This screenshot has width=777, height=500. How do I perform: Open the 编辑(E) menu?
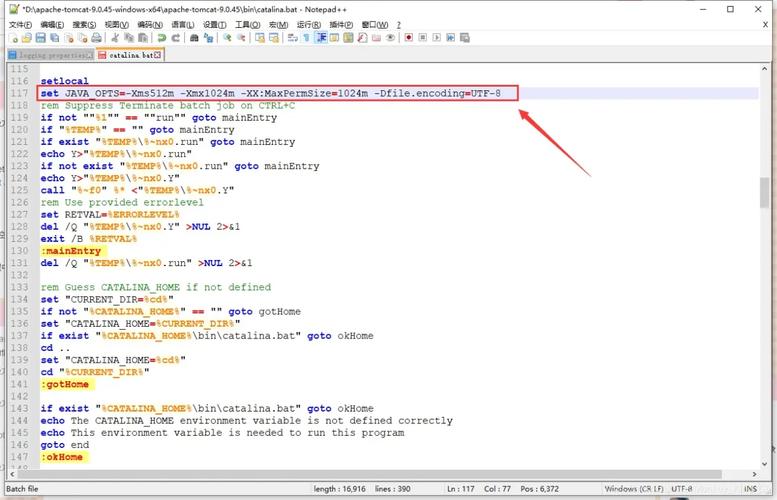tap(52, 25)
